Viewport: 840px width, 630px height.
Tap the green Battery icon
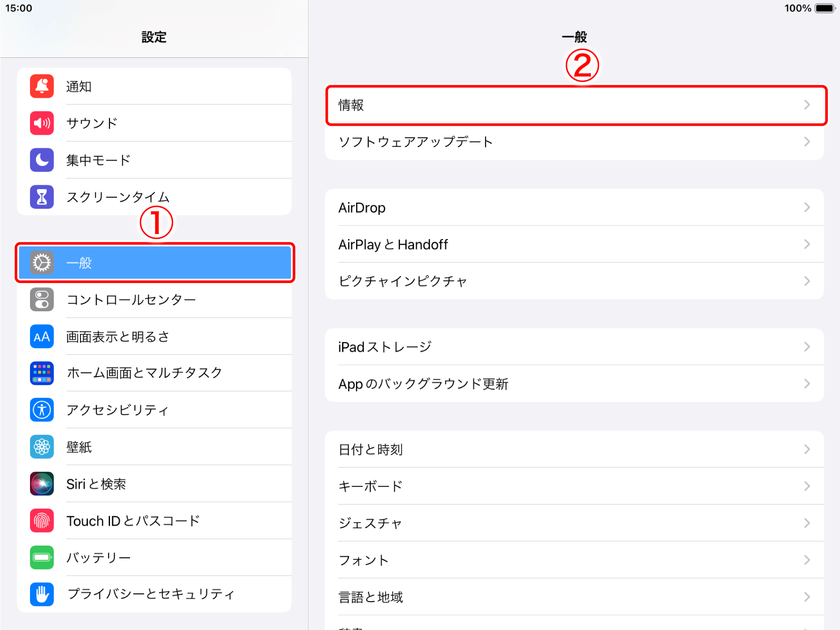click(42, 557)
